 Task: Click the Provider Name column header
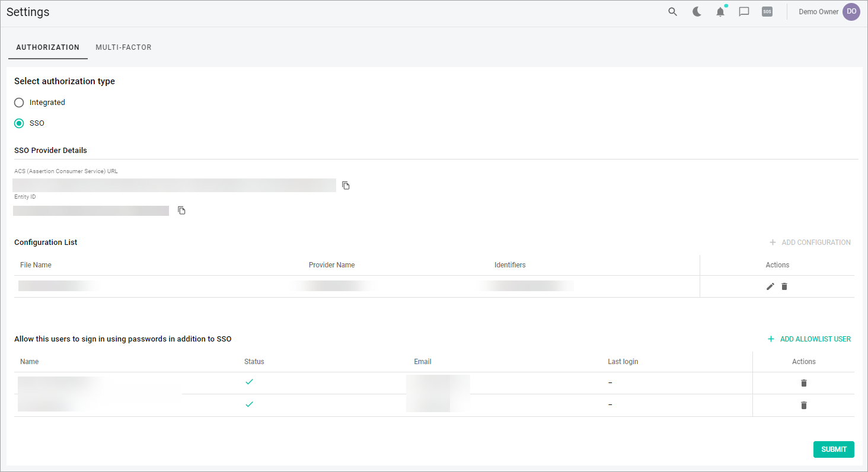[331, 265]
